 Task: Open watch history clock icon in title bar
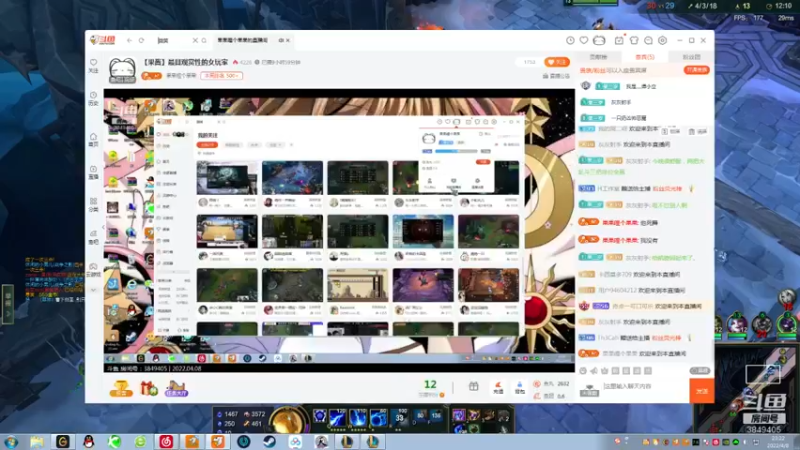click(570, 40)
